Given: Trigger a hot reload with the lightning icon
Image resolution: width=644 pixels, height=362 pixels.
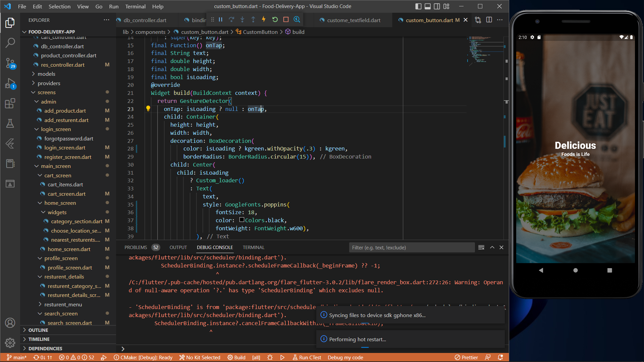Looking at the screenshot, I should tap(264, 19).
